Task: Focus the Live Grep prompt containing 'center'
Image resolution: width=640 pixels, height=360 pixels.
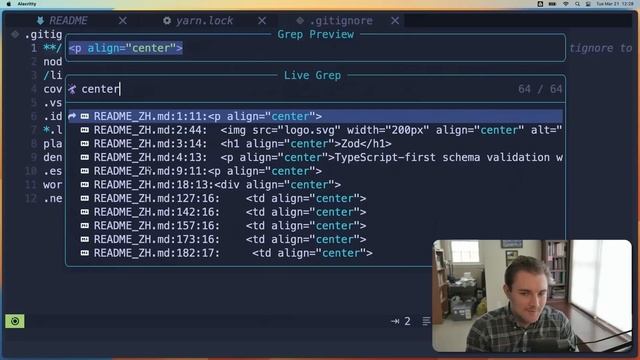Action: [315, 89]
